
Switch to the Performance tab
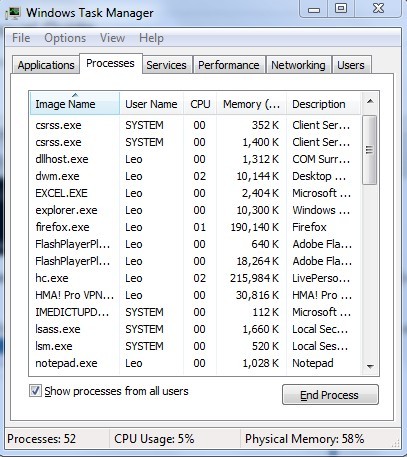coord(229,65)
